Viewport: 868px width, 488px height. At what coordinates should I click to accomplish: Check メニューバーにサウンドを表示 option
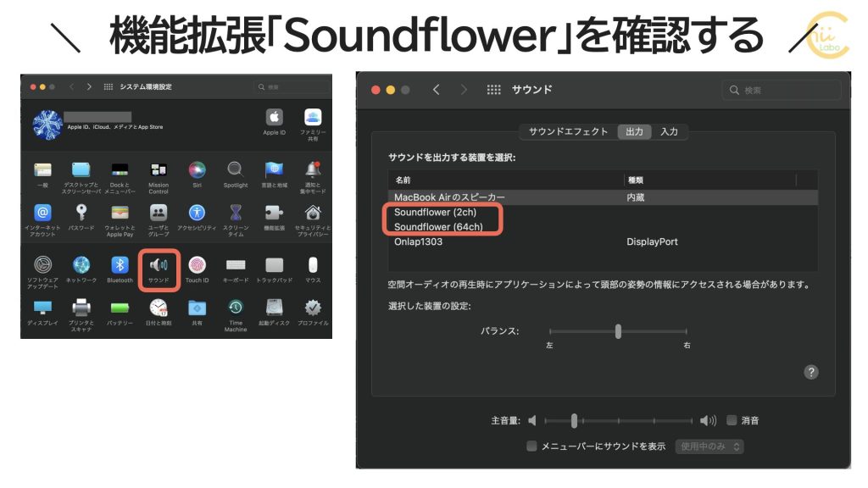pos(532,446)
